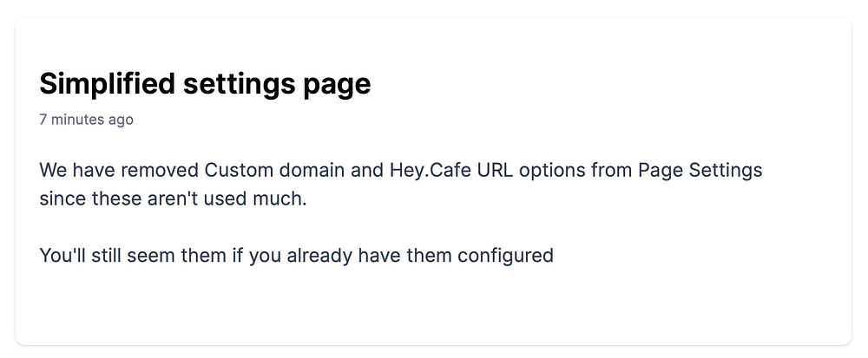Screen dimensions: 868x358
Task: Select the Custom domain text
Action: pos(274,170)
